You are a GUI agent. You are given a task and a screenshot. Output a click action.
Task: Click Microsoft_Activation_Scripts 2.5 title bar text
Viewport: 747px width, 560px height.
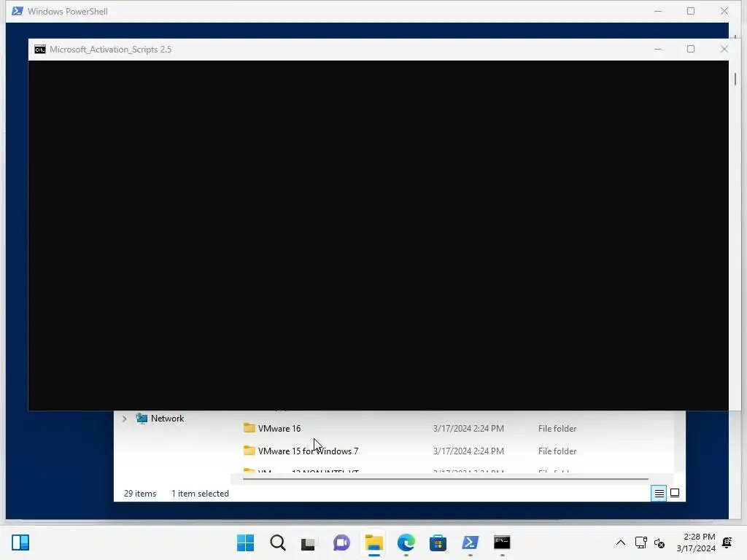(x=111, y=50)
